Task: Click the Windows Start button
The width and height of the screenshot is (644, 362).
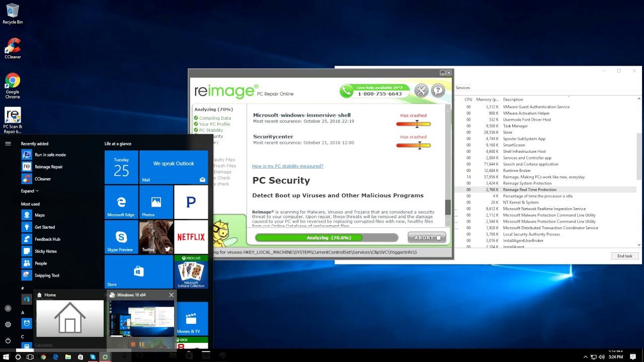Action: pos(6,356)
